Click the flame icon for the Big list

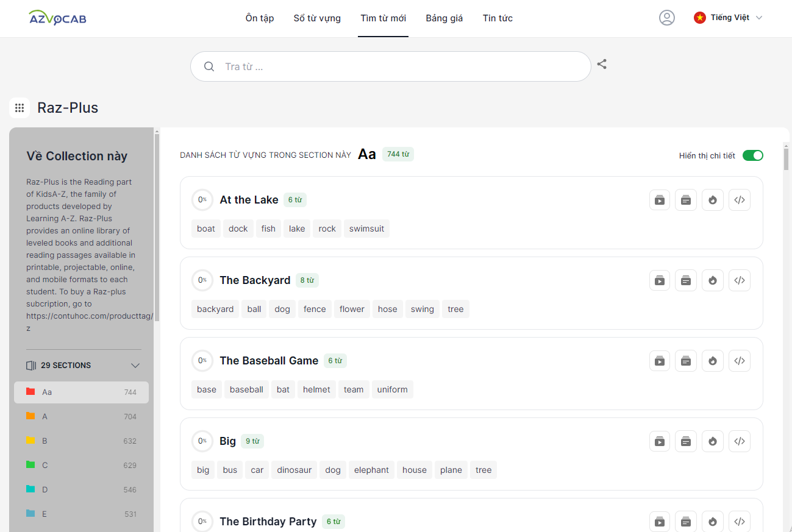(713, 441)
